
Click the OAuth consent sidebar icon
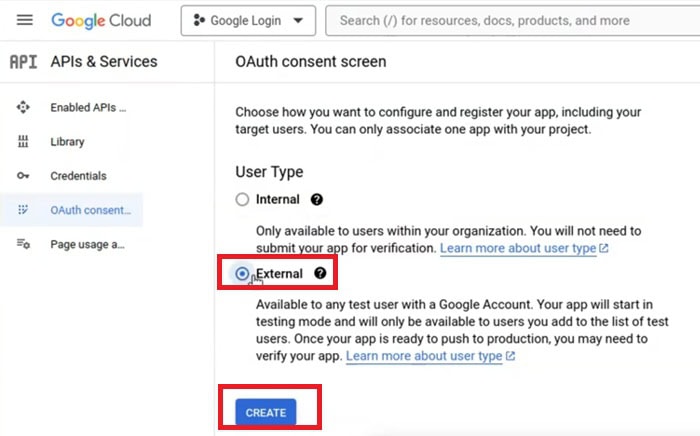coord(23,210)
